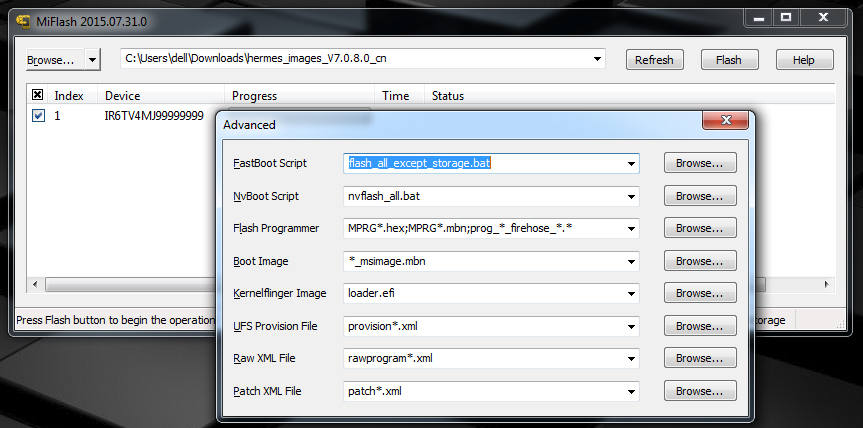The image size is (863, 428).
Task: Maximize the MiFlash window
Action: 786,17
